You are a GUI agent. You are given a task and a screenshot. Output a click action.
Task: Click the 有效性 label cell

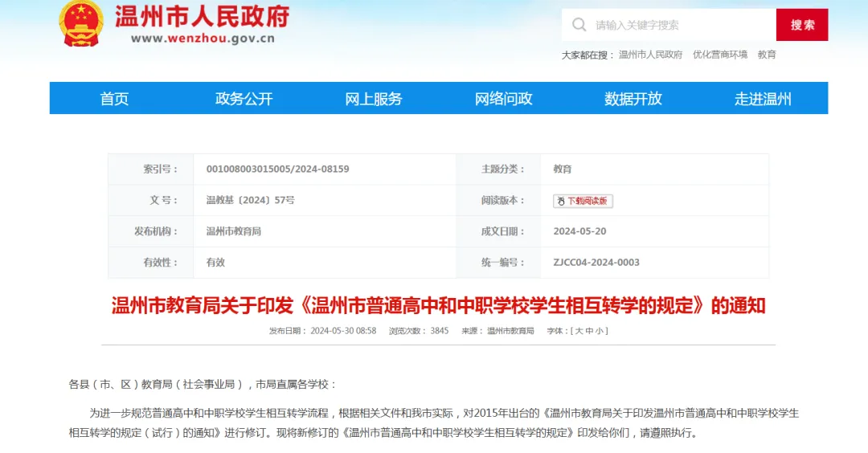click(x=151, y=262)
